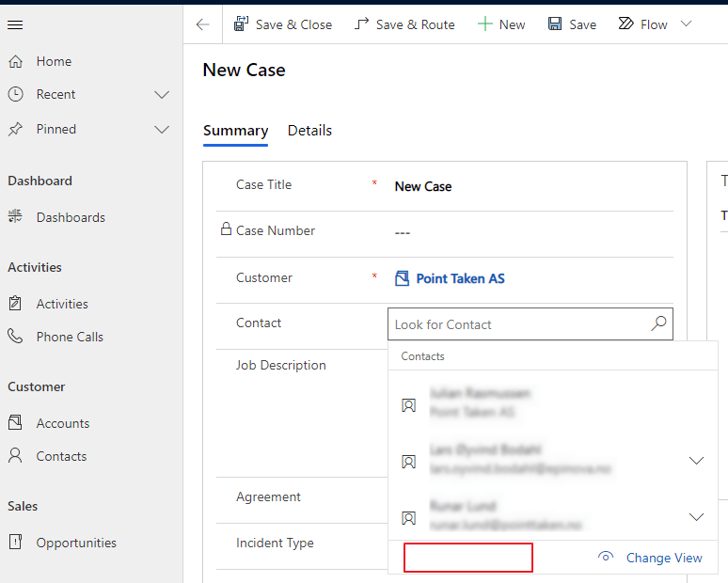Switch to the Details tab

pyautogui.click(x=309, y=131)
